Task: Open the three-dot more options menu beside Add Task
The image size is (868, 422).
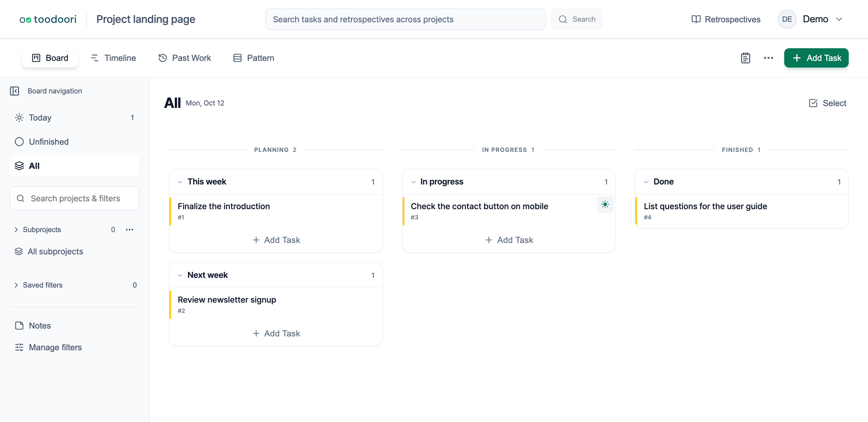Action: point(768,58)
